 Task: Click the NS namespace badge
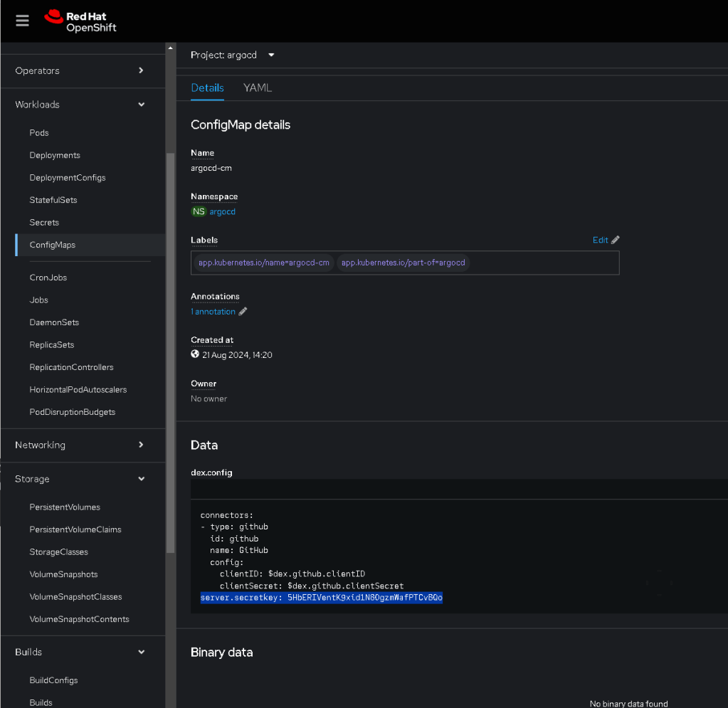tap(199, 212)
